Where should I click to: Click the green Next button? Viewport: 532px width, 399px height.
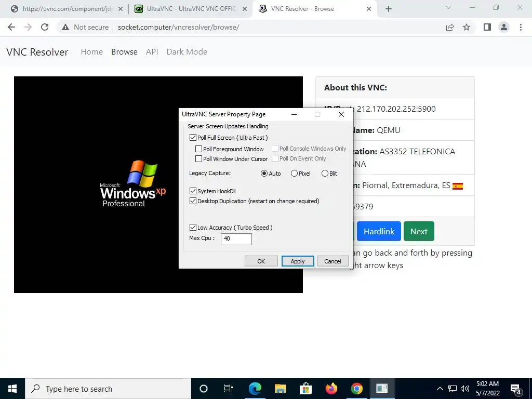[419, 231]
